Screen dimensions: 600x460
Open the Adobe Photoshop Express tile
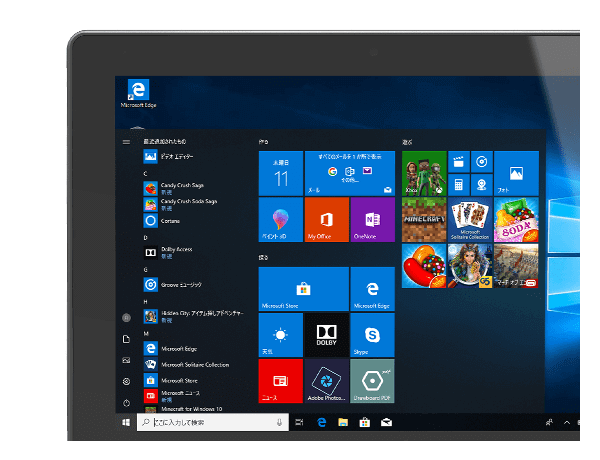tap(327, 381)
